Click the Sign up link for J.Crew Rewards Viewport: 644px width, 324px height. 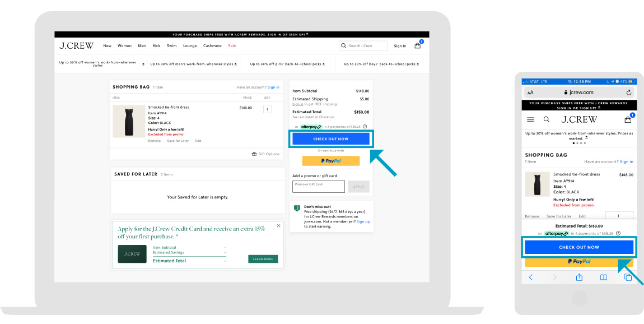[363, 221]
